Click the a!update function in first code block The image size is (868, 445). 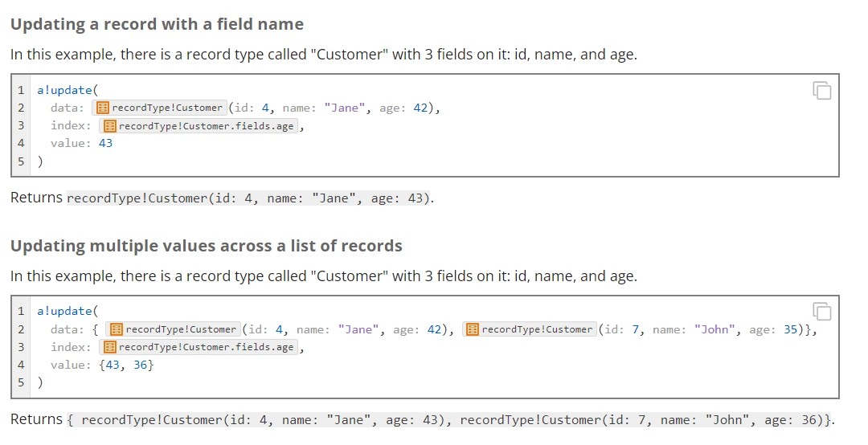64,90
